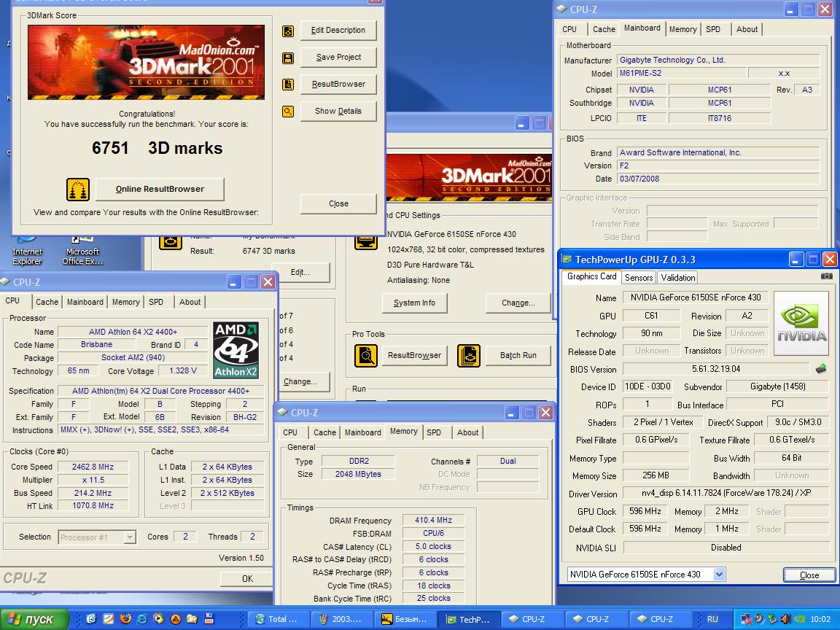Click the NVIDIA icon in the system tray
Viewport: 840px width, 630px height.
(x=799, y=619)
